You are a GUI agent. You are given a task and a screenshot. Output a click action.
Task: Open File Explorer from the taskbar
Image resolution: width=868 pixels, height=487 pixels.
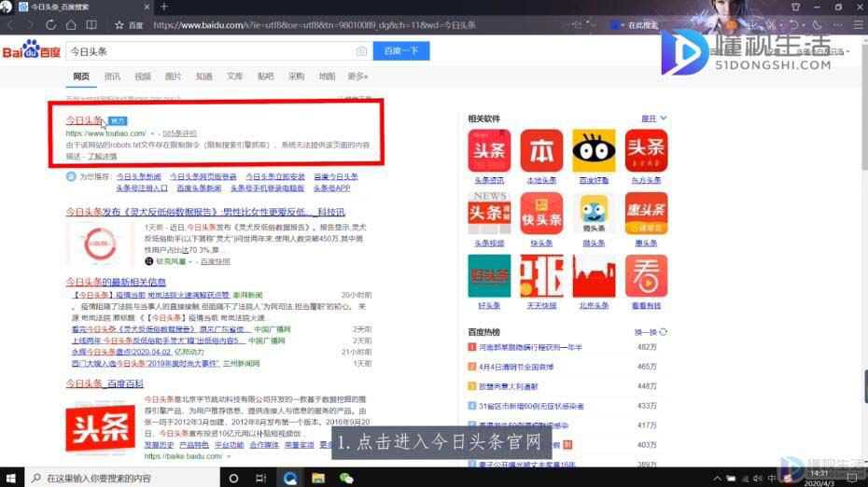(x=318, y=479)
